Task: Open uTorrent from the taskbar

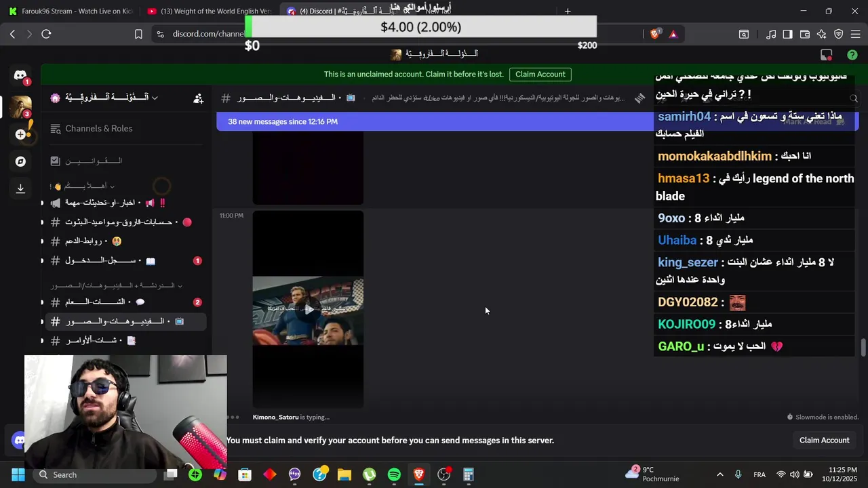Action: [369, 474]
